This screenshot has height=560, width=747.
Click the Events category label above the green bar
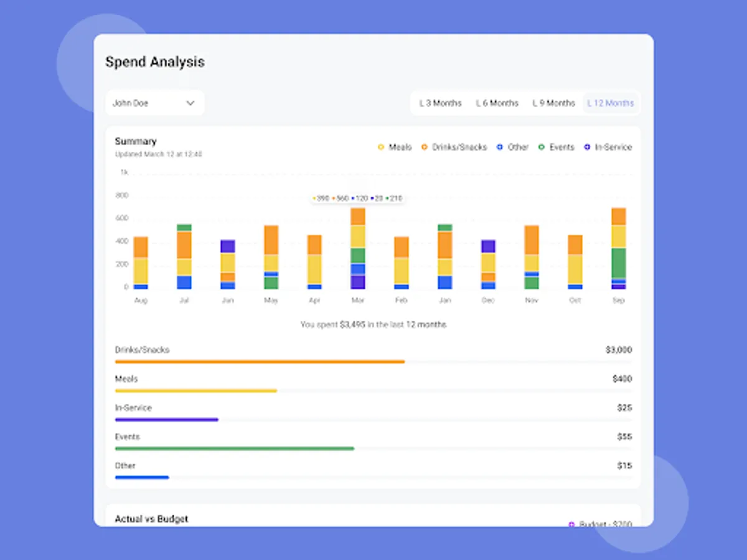127,437
